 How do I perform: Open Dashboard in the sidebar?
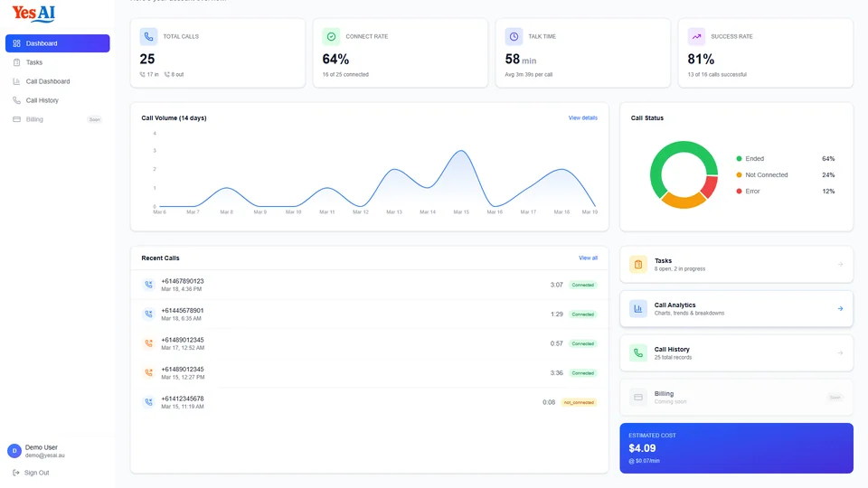[58, 43]
